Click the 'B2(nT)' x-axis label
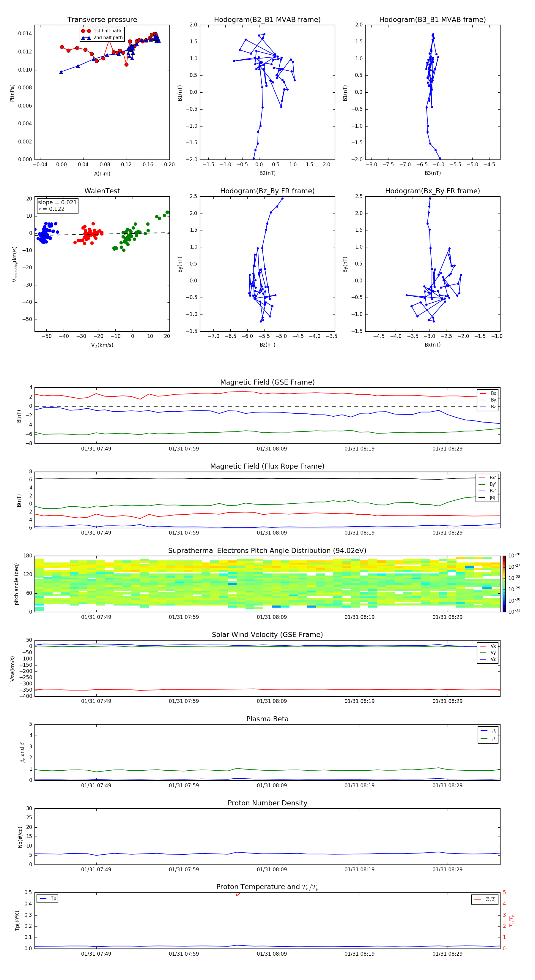This screenshot has width=535, height=980. point(267,173)
